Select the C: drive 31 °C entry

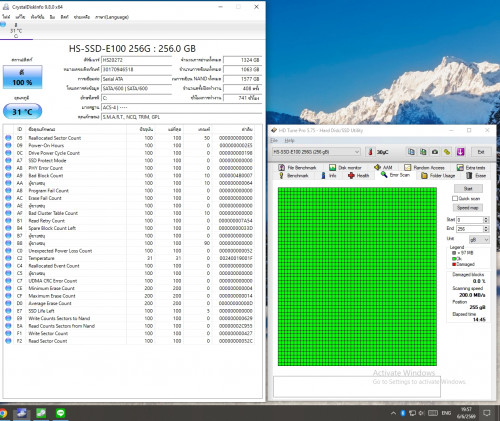click(16, 30)
